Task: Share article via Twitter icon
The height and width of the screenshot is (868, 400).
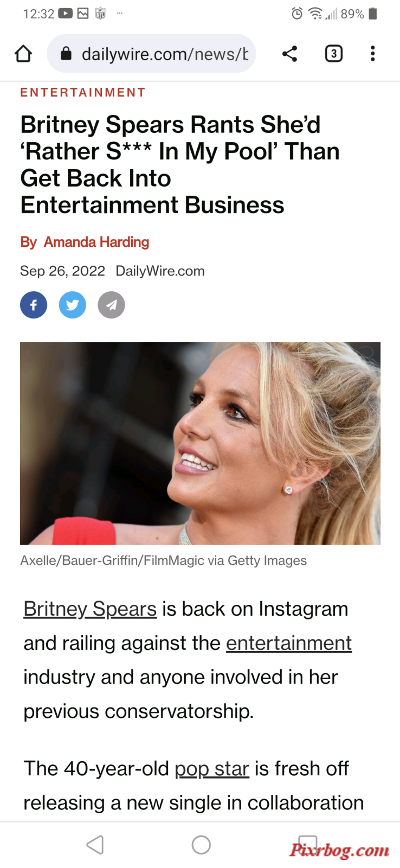Action: (72, 305)
